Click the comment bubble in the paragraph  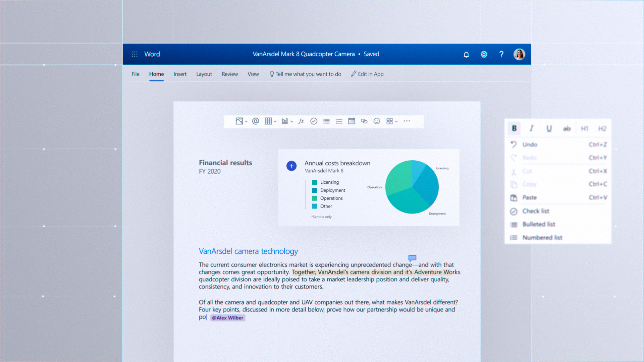tap(412, 258)
